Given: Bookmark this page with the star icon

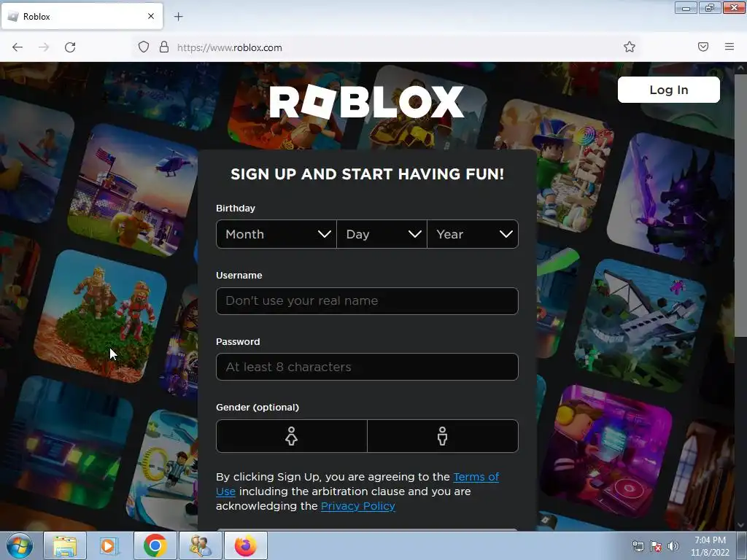Looking at the screenshot, I should (x=630, y=47).
